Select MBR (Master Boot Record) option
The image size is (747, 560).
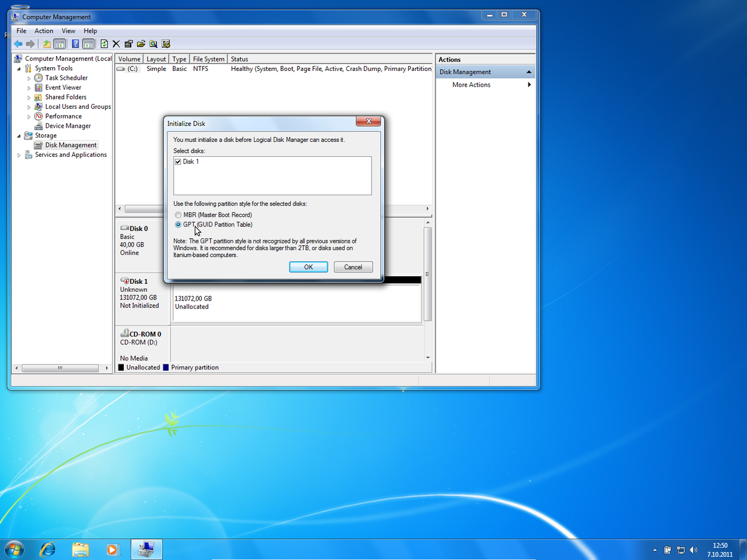click(x=179, y=215)
